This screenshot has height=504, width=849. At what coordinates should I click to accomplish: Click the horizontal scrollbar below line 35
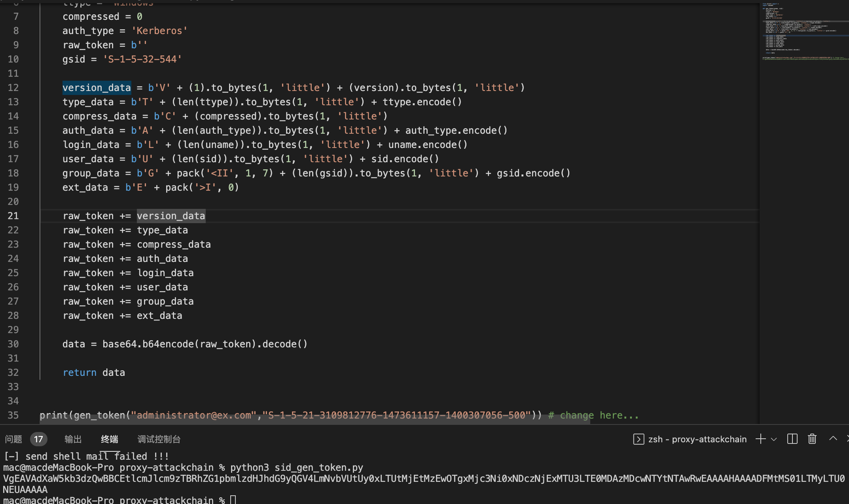click(315, 423)
